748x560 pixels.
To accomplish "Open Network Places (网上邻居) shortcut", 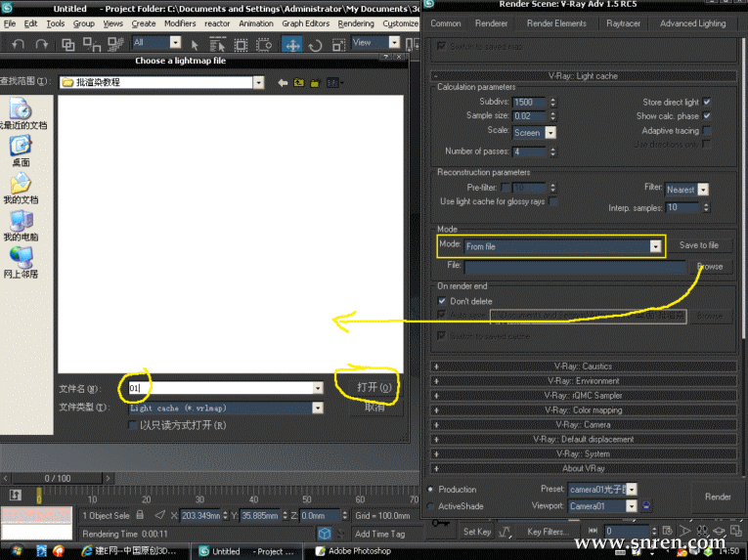I will pyautogui.click(x=21, y=262).
